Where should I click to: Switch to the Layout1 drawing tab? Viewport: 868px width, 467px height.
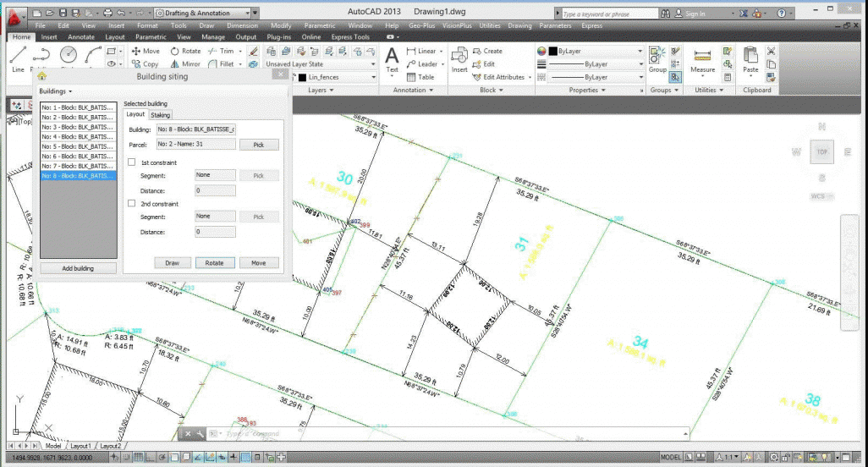coord(80,445)
